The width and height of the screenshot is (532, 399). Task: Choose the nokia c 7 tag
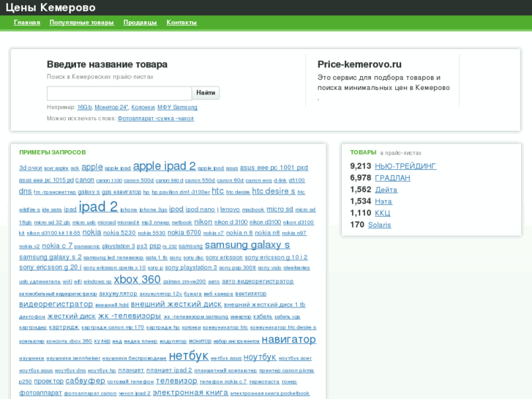click(57, 245)
